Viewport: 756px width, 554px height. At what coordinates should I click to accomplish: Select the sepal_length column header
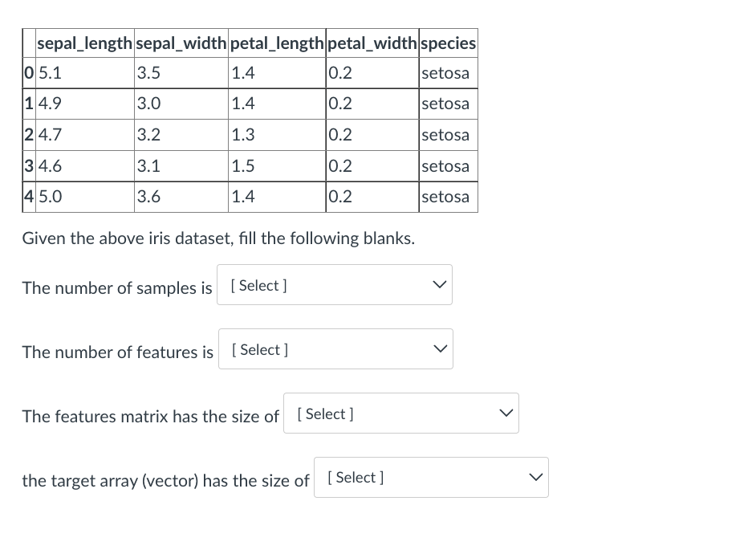pos(84,43)
